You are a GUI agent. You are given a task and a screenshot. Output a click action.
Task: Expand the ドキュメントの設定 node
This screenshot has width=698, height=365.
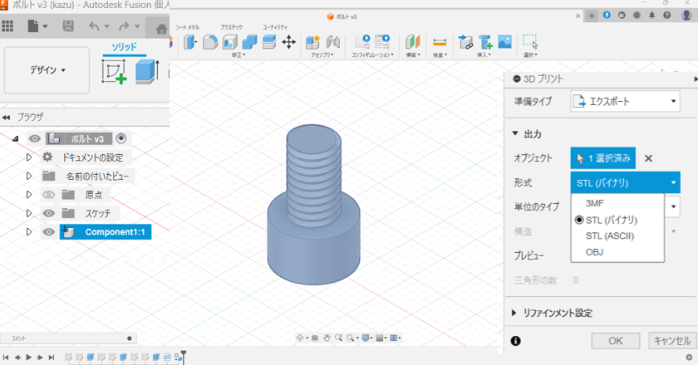(29, 157)
